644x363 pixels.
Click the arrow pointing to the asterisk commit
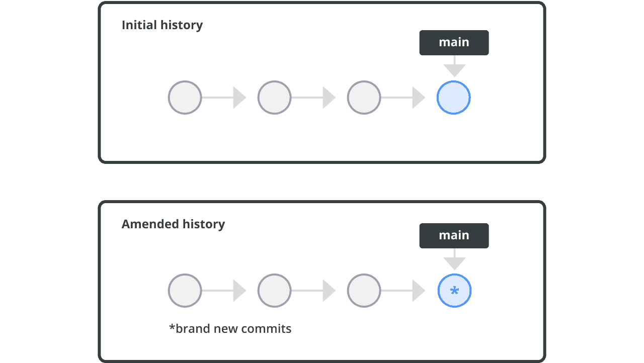[404, 291]
